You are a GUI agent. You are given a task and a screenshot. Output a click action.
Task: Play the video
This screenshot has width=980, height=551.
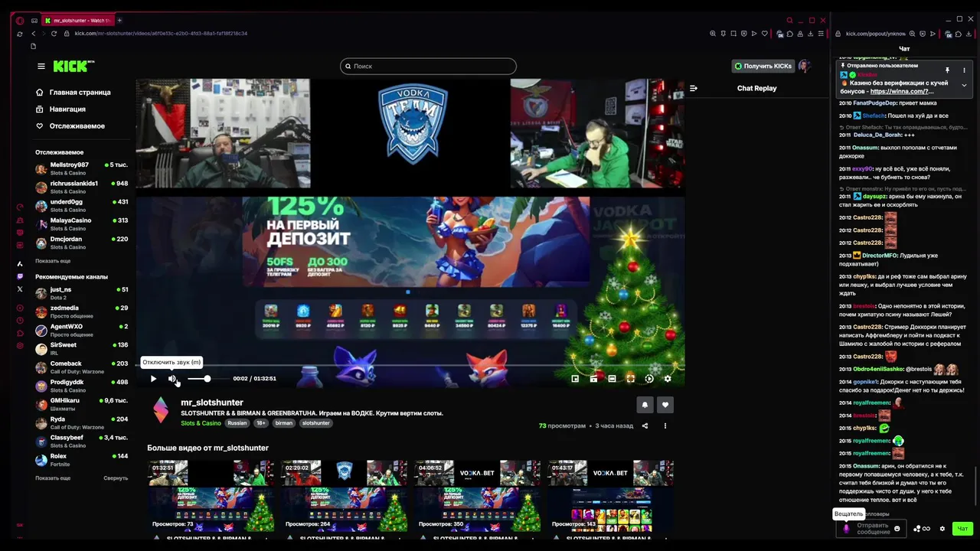(153, 379)
